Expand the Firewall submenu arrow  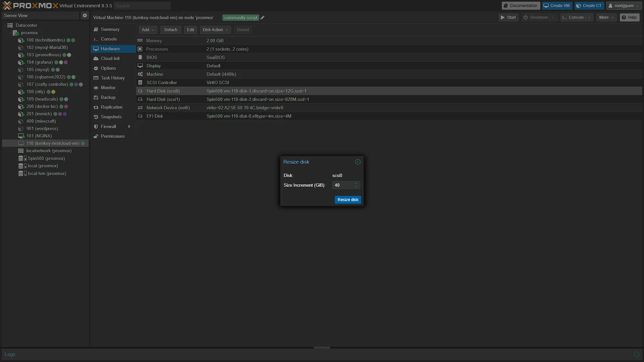129,127
